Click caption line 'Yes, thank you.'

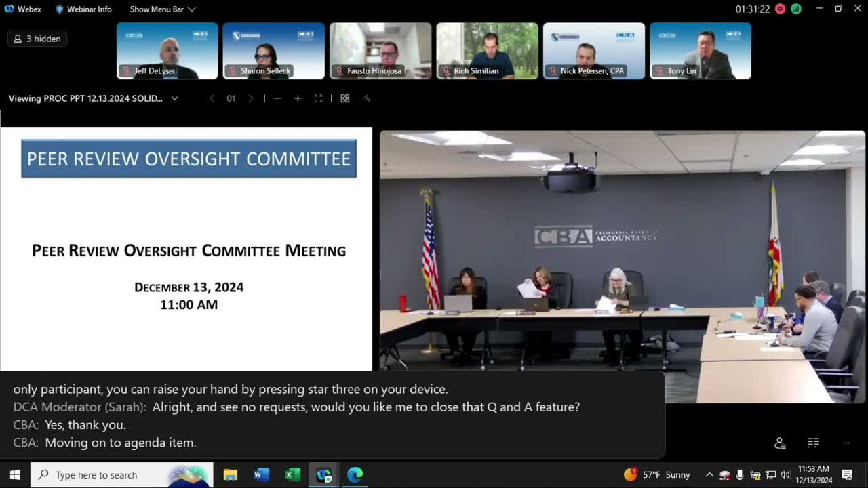pos(85,425)
